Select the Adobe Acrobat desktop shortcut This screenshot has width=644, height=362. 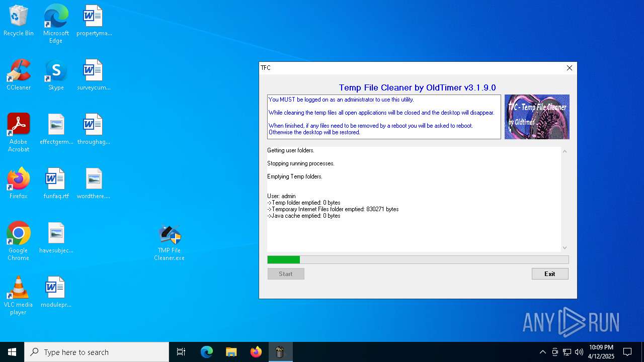coord(19,133)
